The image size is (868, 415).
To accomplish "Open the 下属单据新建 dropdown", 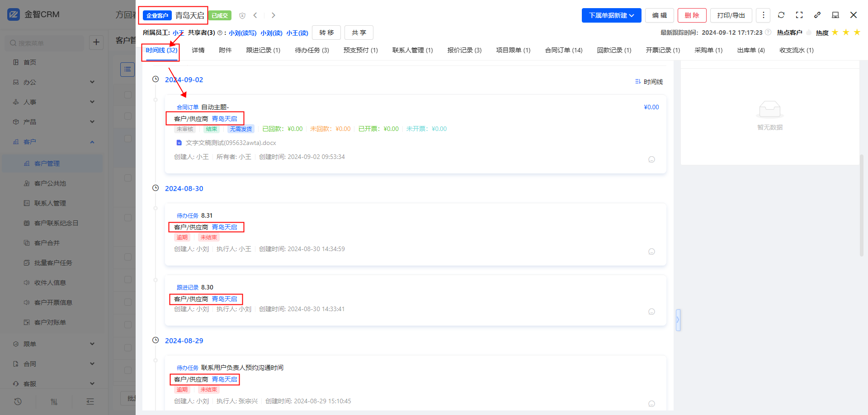I will 611,15.
